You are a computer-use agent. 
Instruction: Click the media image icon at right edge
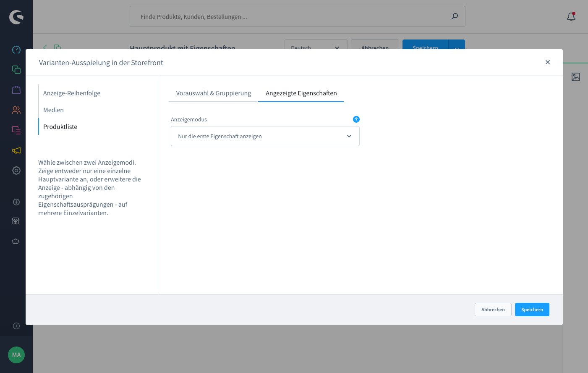576,77
